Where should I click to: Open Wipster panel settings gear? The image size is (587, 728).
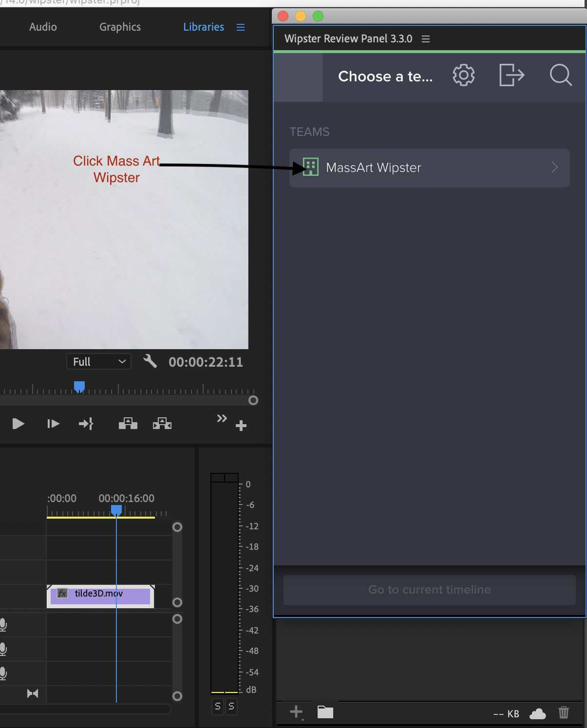(x=463, y=75)
